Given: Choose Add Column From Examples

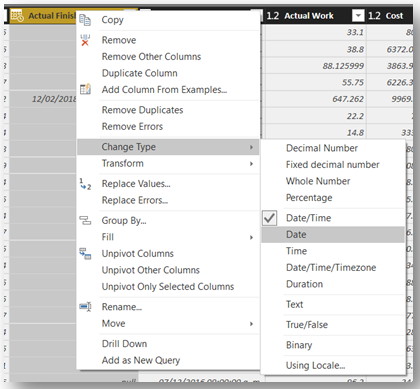Looking at the screenshot, I should [x=168, y=89].
